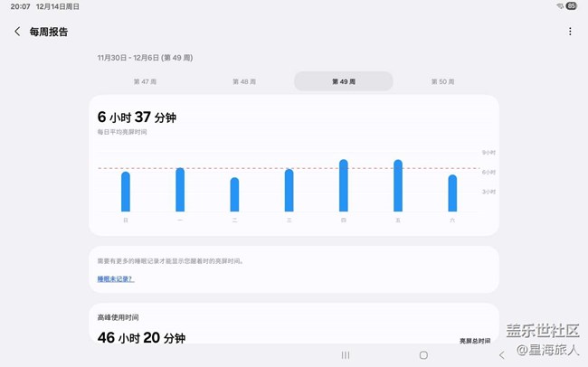Select the Wednesday (三) chart bar
Image resolution: width=588 pixels, height=367 pixels.
(x=289, y=190)
